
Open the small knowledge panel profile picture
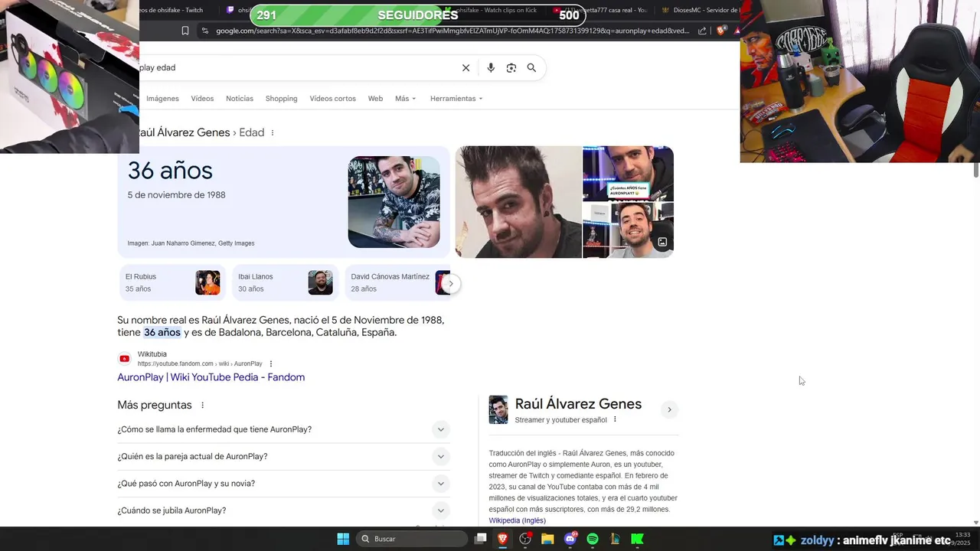click(498, 409)
